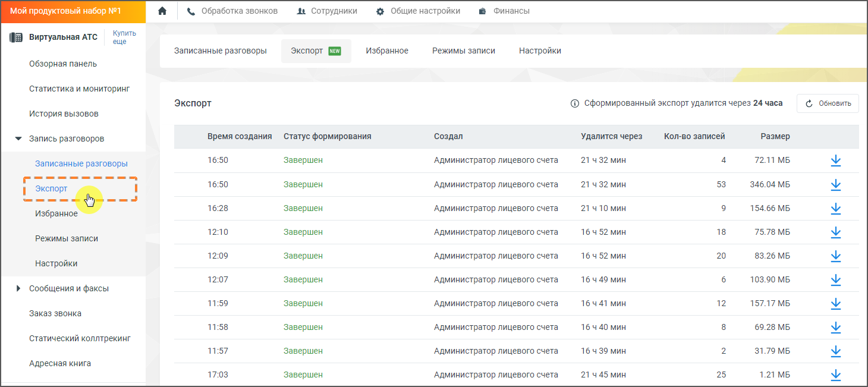Download the 83.26 МБ export file
Viewport: 868px width, 387px height.
pyautogui.click(x=835, y=256)
